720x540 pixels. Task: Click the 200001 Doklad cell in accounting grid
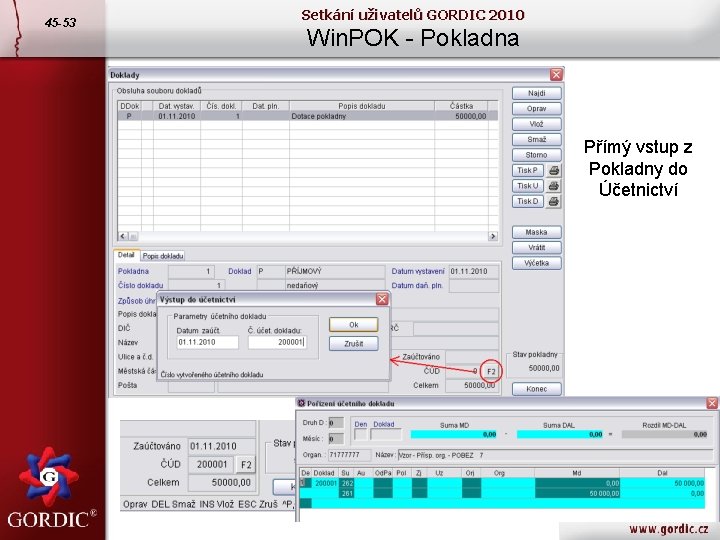pyautogui.click(x=326, y=483)
